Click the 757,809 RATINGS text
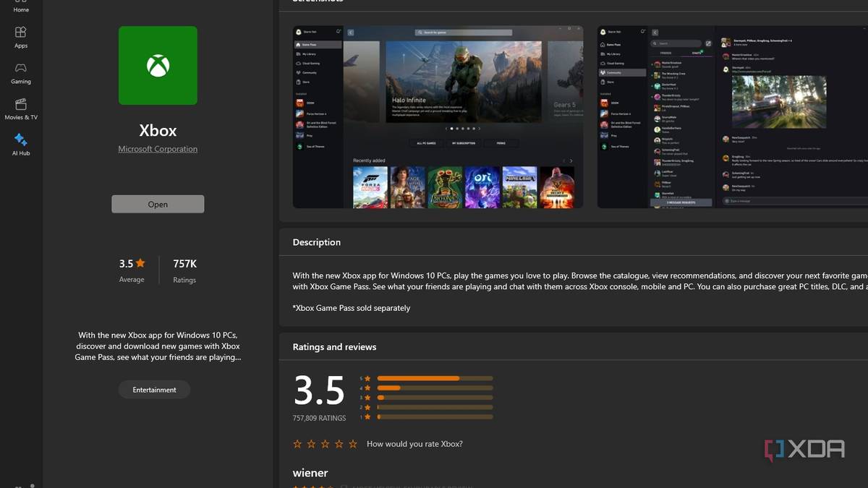This screenshot has width=868, height=488. point(319,418)
